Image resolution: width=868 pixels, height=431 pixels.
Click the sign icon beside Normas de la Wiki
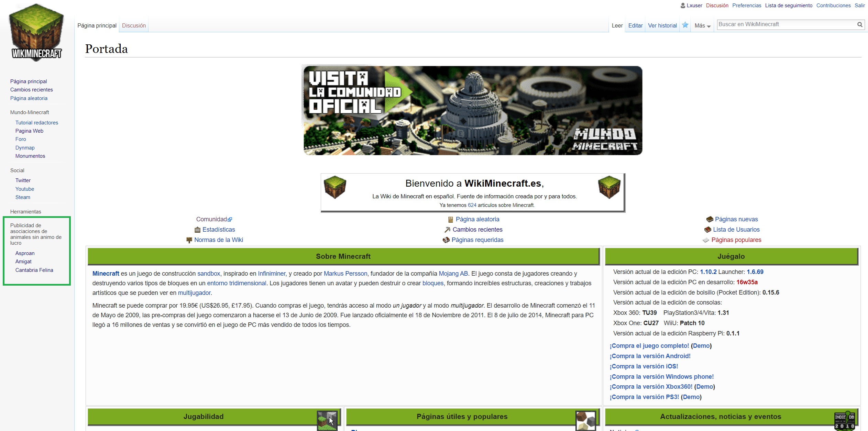click(x=189, y=240)
